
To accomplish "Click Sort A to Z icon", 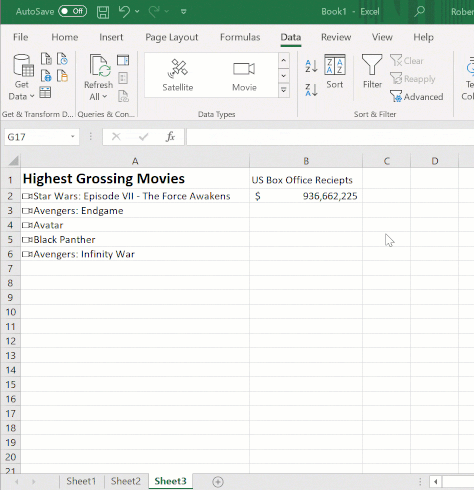I will point(311,66).
